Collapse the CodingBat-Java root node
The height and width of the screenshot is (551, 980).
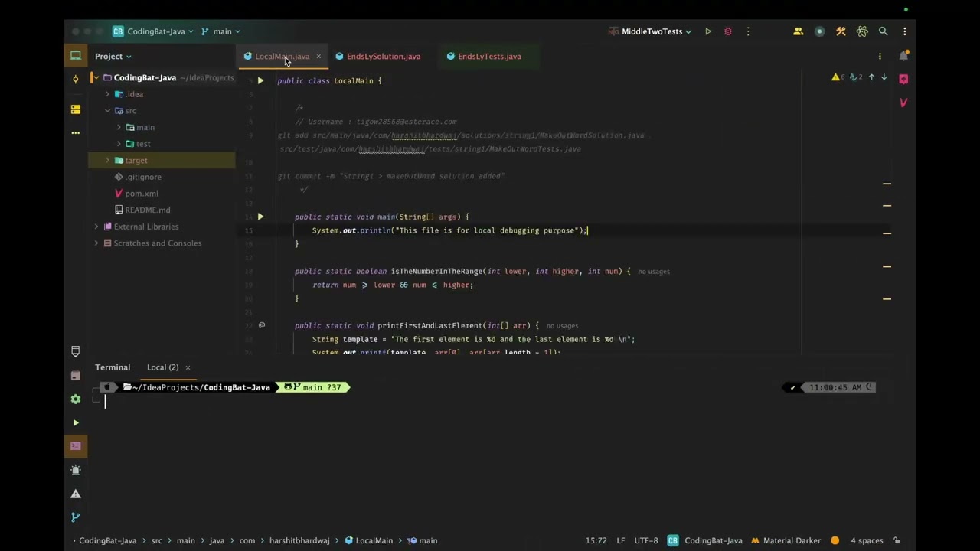tap(96, 77)
